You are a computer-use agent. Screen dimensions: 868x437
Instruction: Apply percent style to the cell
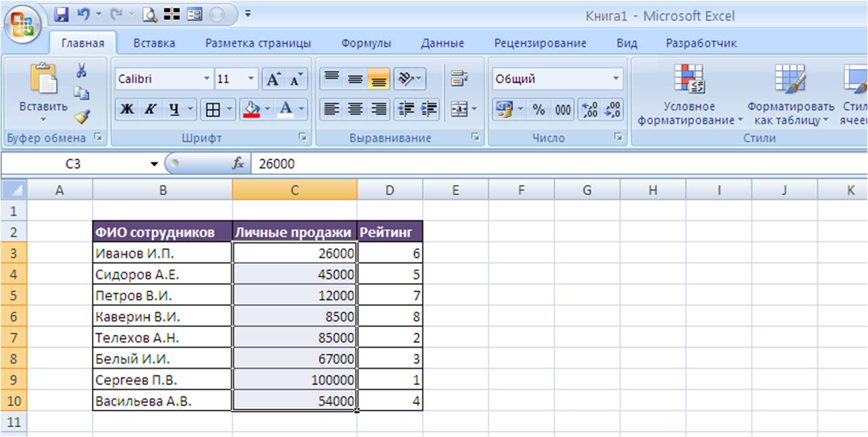pyautogui.click(x=539, y=109)
